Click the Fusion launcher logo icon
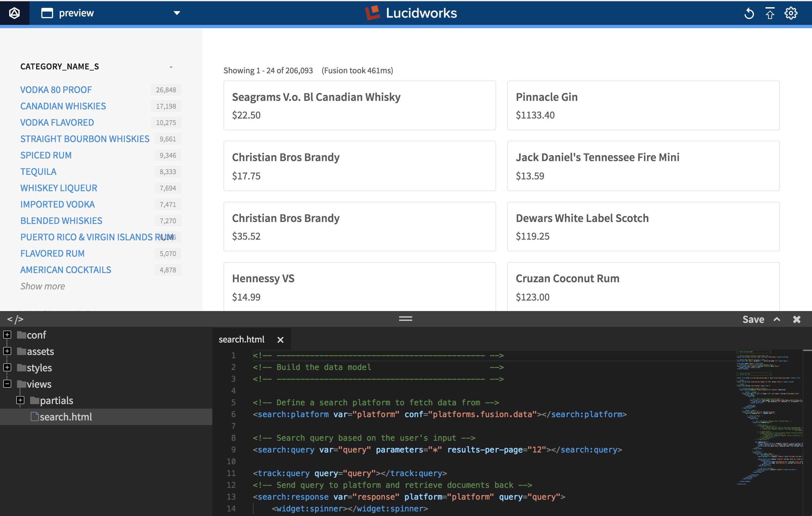Screen dimensions: 812x516 (x=14, y=13)
